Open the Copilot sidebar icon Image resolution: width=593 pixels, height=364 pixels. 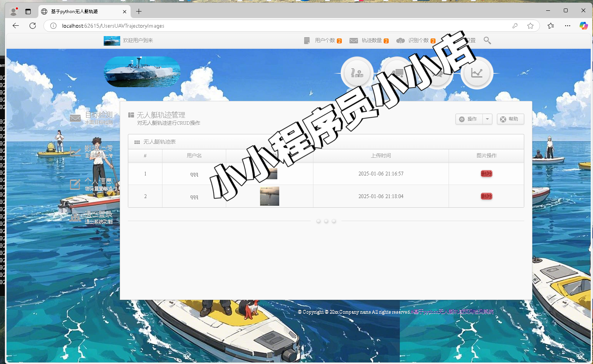pyautogui.click(x=584, y=26)
